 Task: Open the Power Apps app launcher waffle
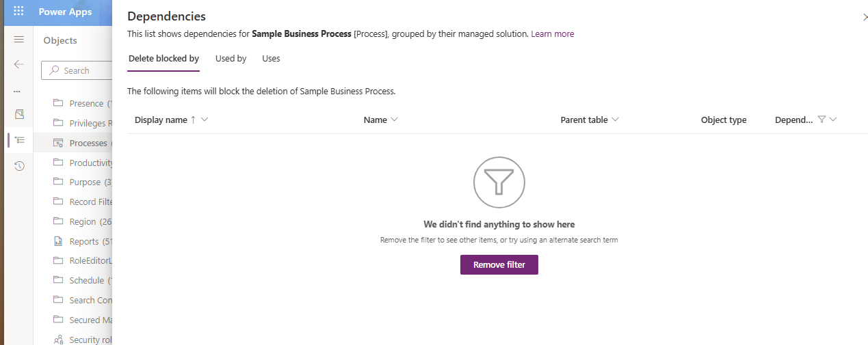(x=18, y=12)
